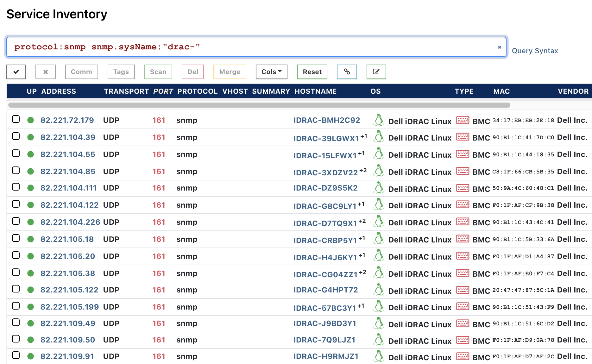Click the Reset button

click(x=312, y=72)
